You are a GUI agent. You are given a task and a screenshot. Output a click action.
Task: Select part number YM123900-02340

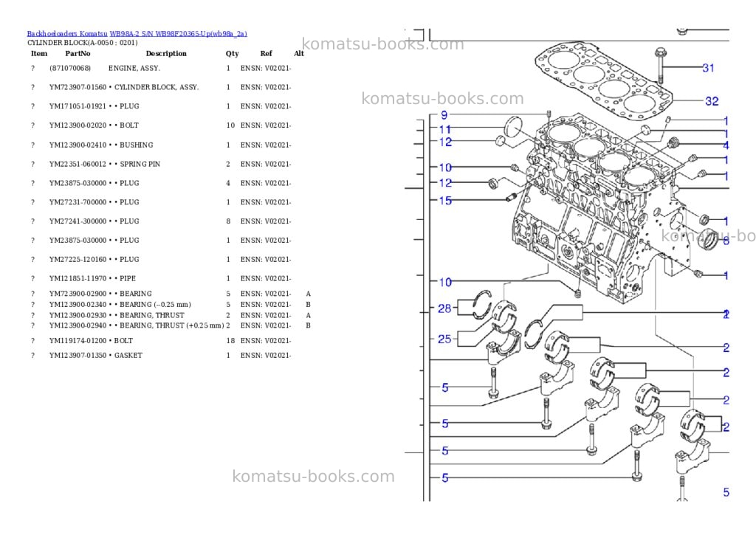click(78, 304)
